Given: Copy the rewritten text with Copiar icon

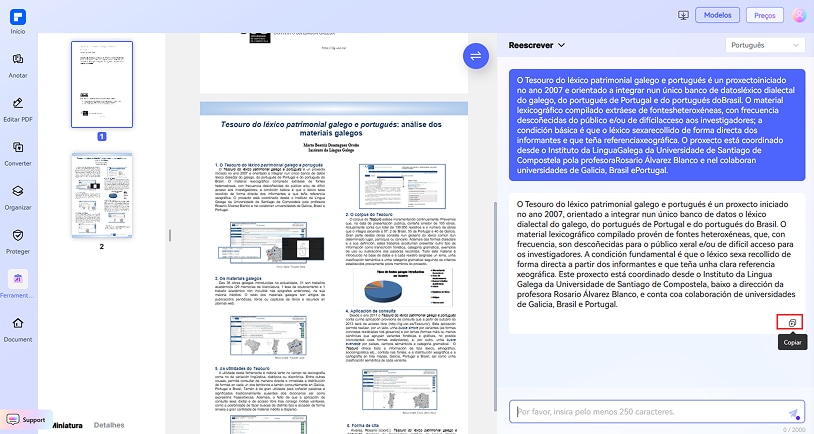Looking at the screenshot, I should [792, 322].
